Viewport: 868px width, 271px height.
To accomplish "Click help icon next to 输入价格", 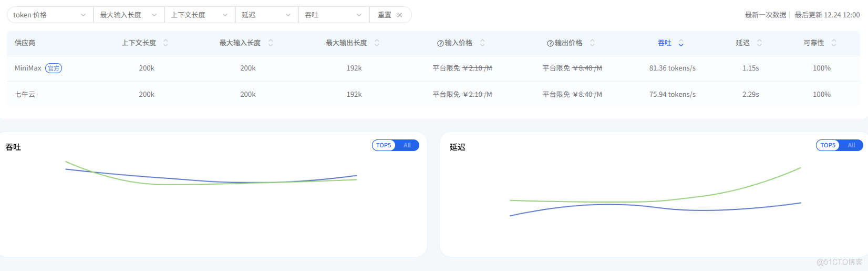I will (x=440, y=43).
